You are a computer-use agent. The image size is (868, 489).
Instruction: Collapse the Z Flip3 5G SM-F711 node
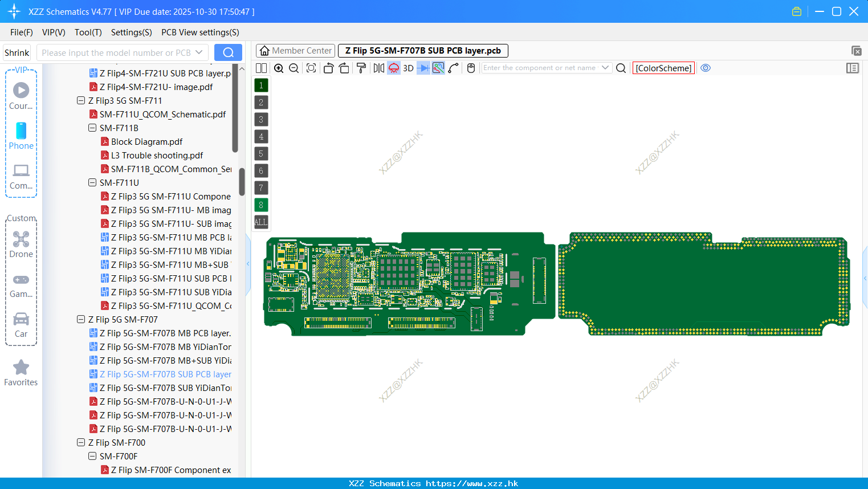(80, 100)
